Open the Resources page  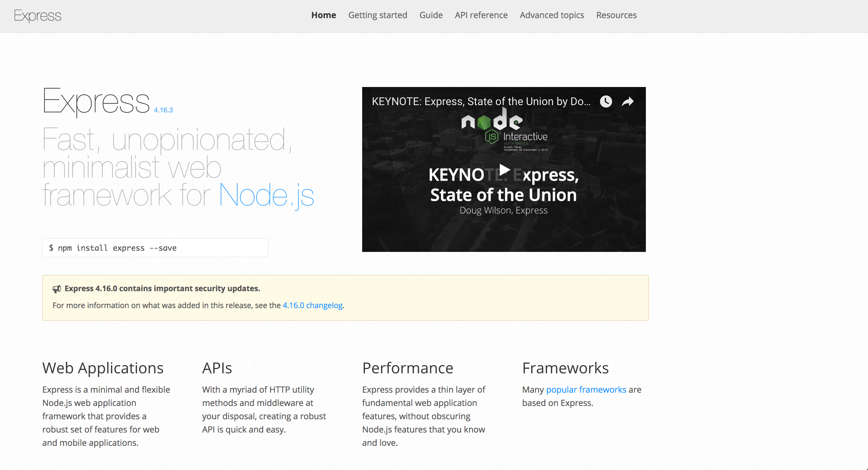point(616,15)
